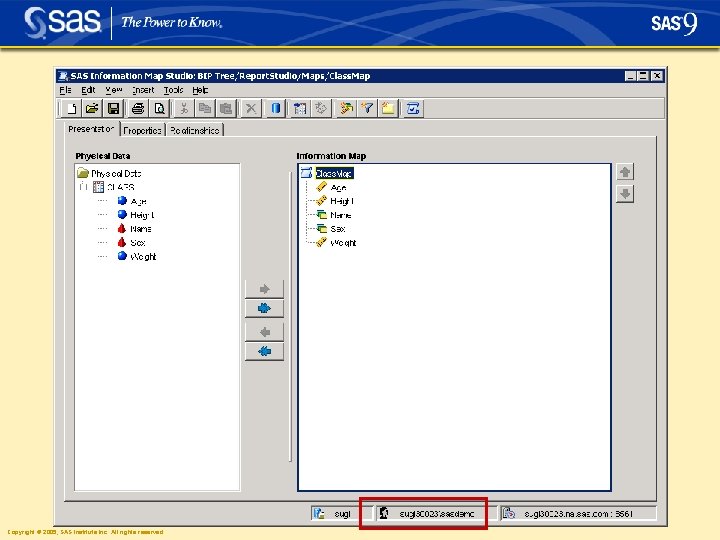The width and height of the screenshot is (720, 540).
Task: Click the Copy toolbar icon
Action: tap(205, 109)
